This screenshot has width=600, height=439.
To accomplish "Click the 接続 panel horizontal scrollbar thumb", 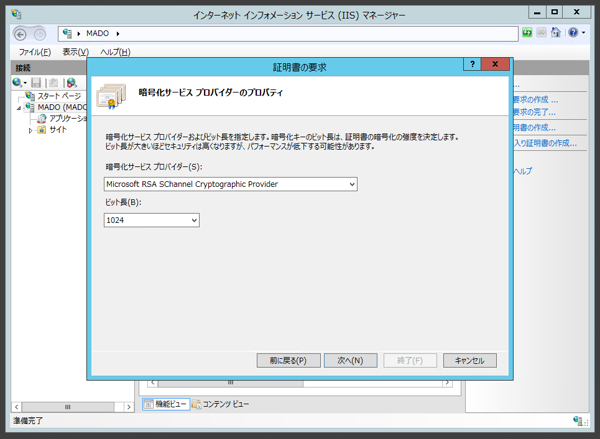I will click(68, 407).
